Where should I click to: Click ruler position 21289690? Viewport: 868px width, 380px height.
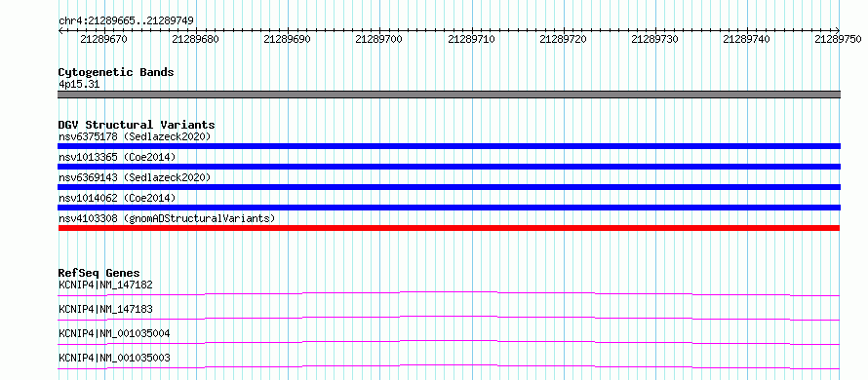tap(288, 39)
